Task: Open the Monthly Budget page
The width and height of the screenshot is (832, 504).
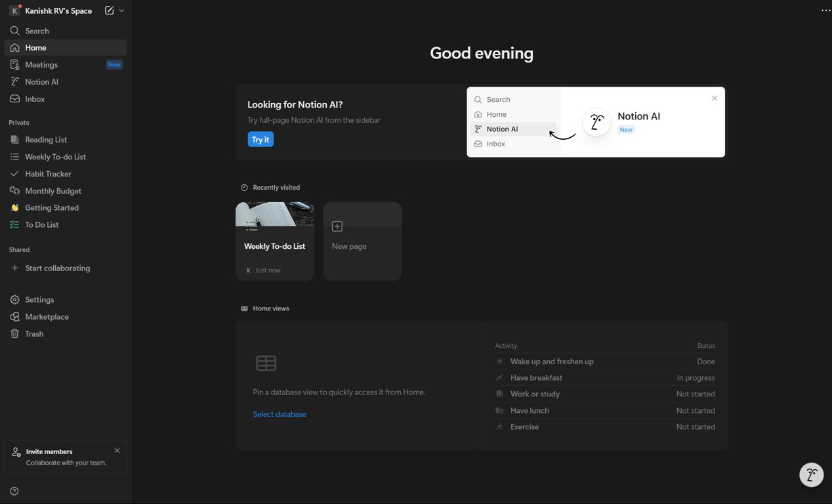Action: click(66, 191)
